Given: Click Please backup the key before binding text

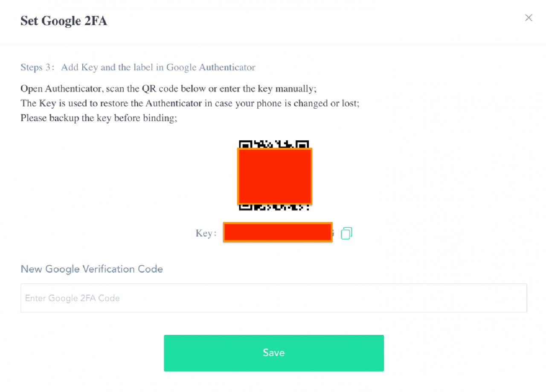Looking at the screenshot, I should coord(99,118).
